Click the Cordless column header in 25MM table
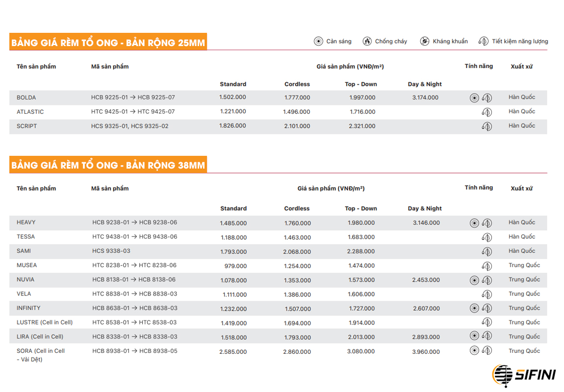Image resolution: width=564 pixels, height=392 pixels. 297,84
